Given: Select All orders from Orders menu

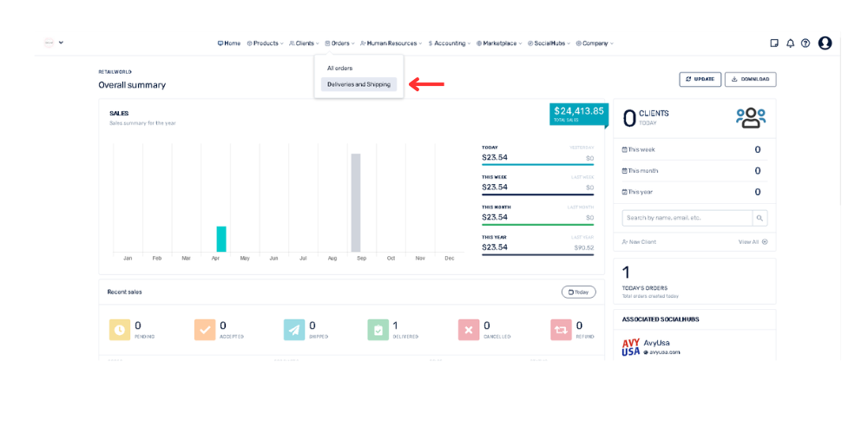Looking at the screenshot, I should (x=339, y=68).
